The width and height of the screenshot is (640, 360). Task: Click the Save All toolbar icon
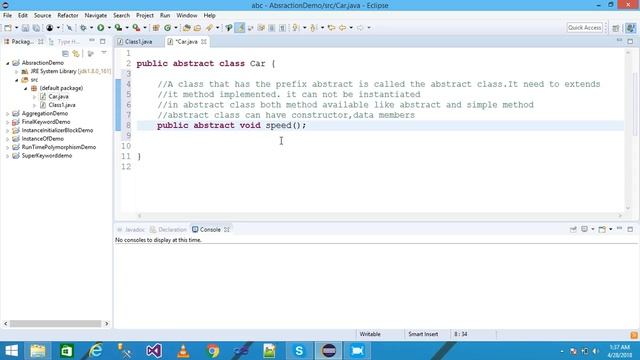pyautogui.click(x=36, y=28)
